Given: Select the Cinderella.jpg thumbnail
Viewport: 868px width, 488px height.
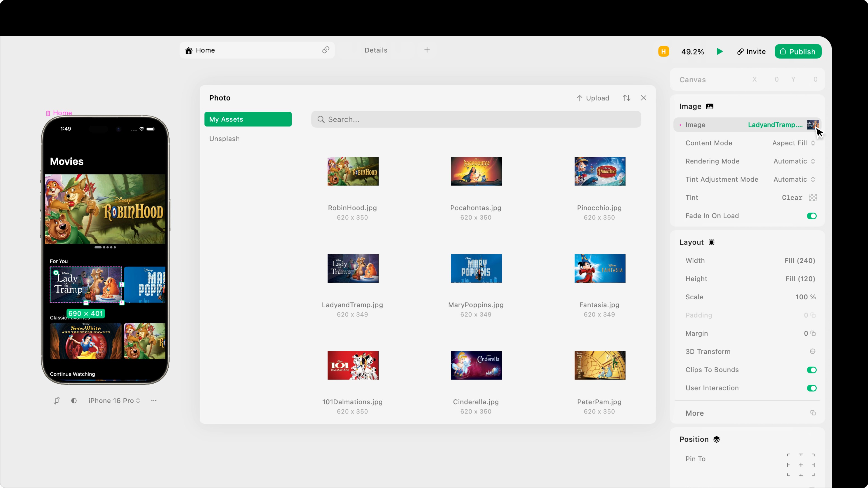Looking at the screenshot, I should click(476, 365).
